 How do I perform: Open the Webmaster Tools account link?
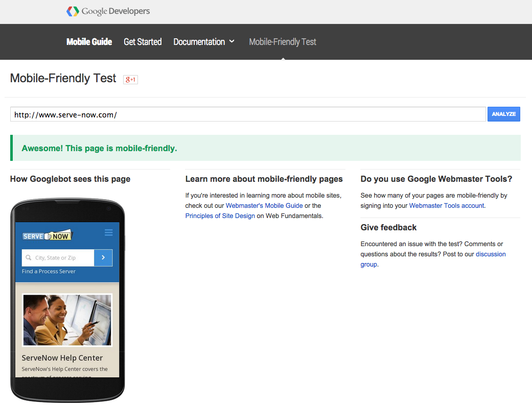tap(447, 205)
